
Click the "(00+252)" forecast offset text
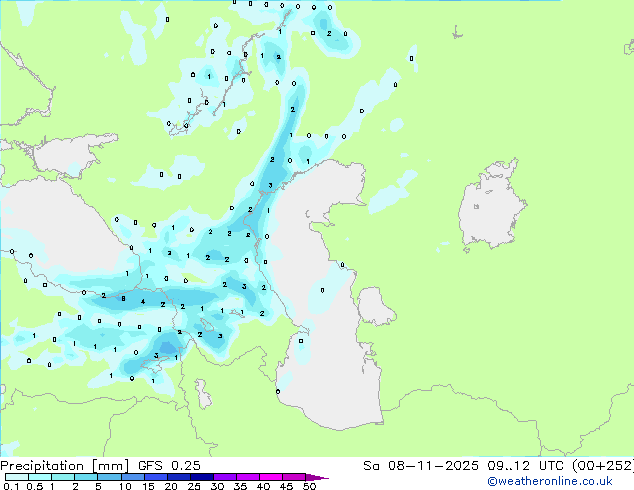tap(603, 466)
